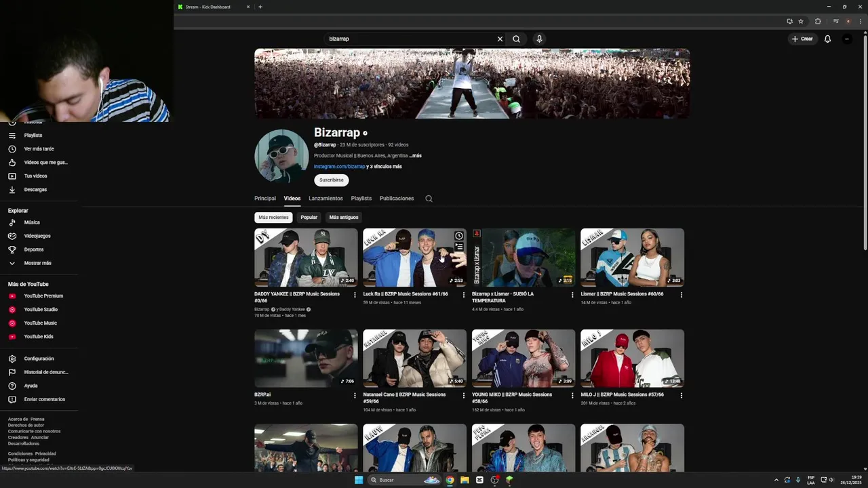Image resolution: width=868 pixels, height=488 pixels.
Task: Switch to the Principal tab
Action: pyautogui.click(x=265, y=199)
